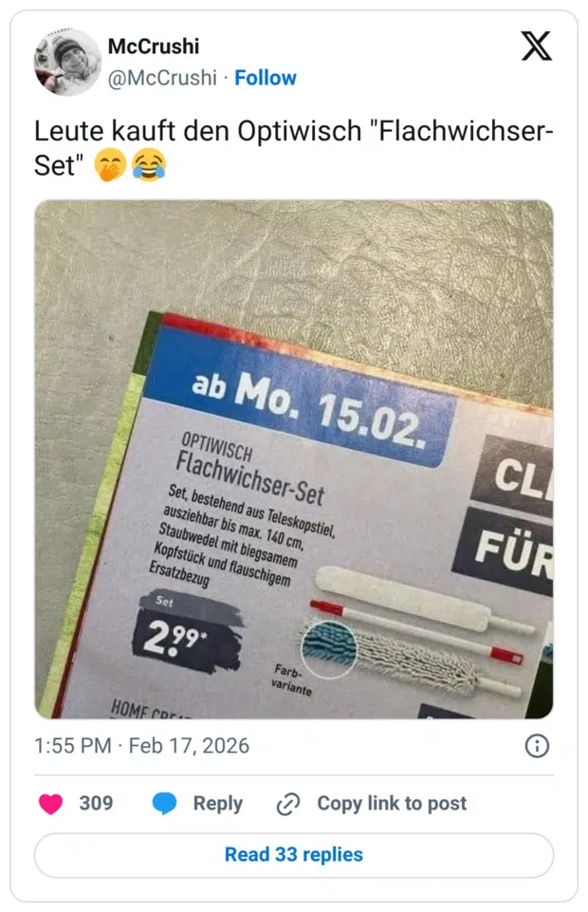Open Read 33 replies button
Image resolution: width=588 pixels, height=912 pixels.
point(294,855)
